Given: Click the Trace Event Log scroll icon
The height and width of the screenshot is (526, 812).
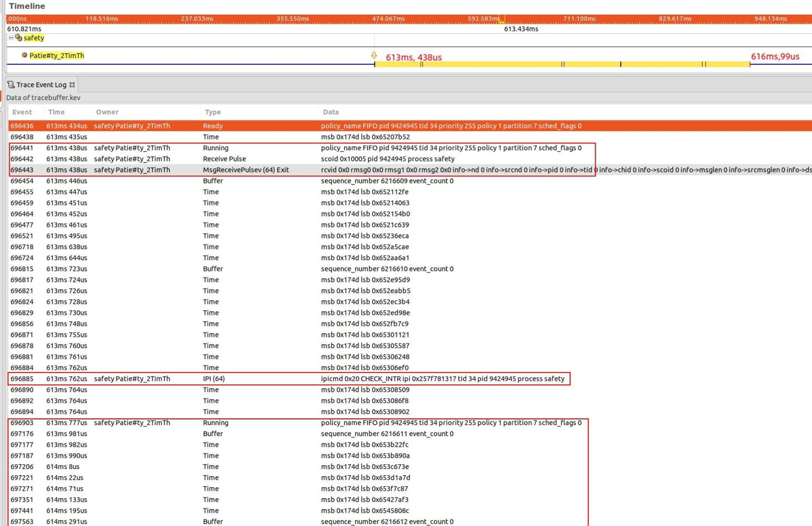Looking at the screenshot, I should [x=11, y=85].
